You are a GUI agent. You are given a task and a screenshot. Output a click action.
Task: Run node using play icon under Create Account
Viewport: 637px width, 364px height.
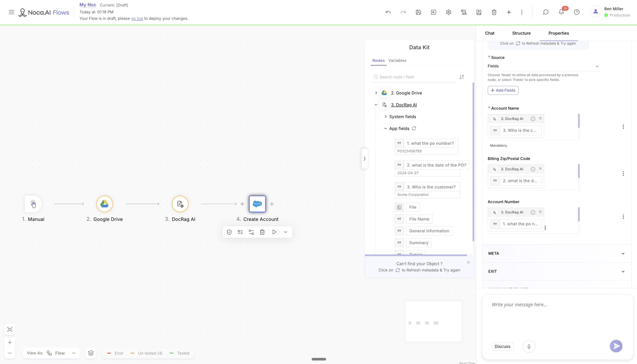[x=274, y=232]
